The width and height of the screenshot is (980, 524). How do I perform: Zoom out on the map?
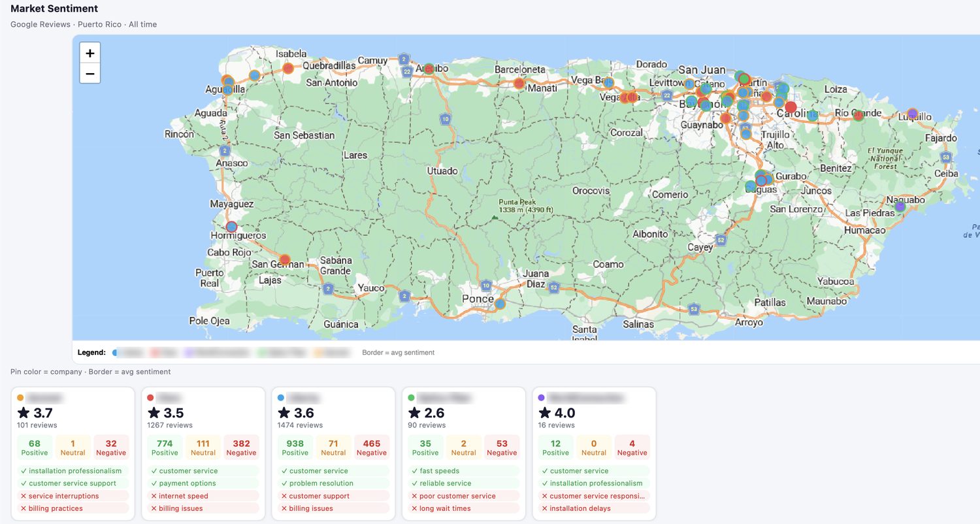pyautogui.click(x=90, y=73)
